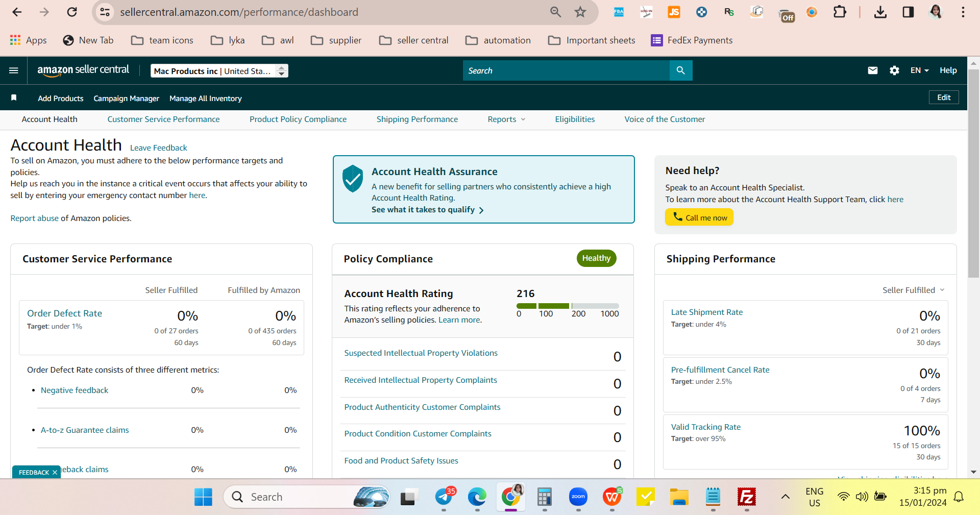Expand See what it takes to qualify
Viewport: 980px width, 515px height.
point(427,210)
